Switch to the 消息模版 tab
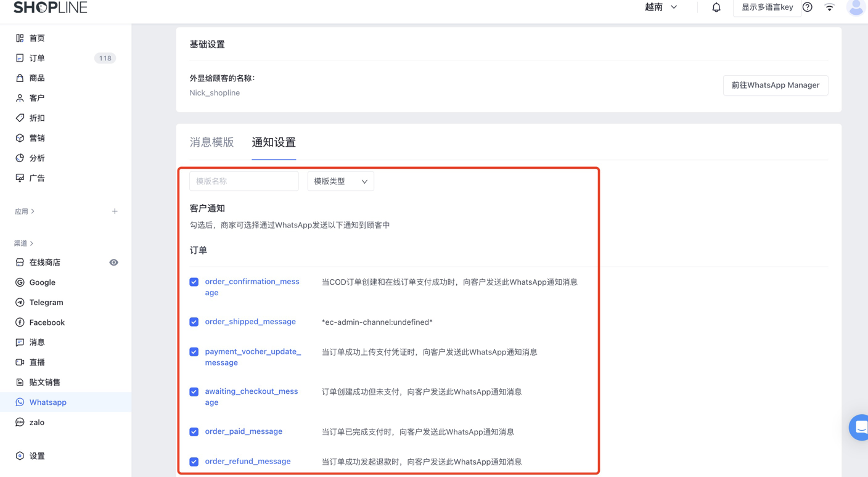 pos(211,142)
